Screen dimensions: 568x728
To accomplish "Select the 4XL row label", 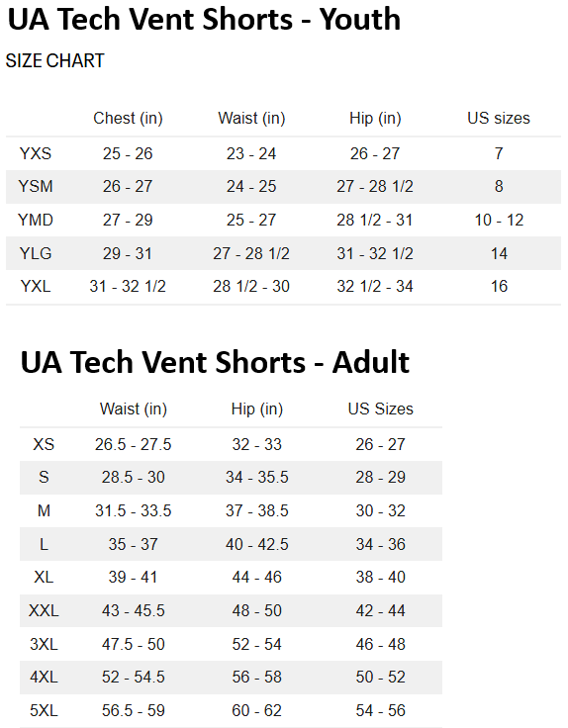I will pyautogui.click(x=44, y=678).
